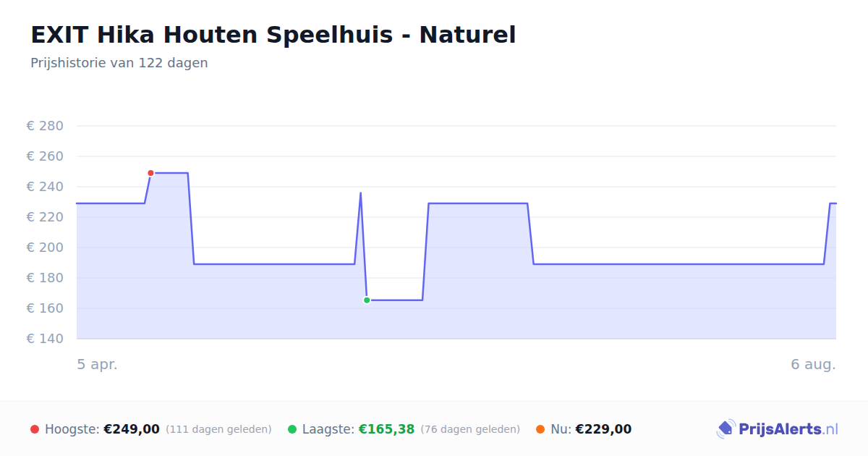
Task: Click the 111 dagen geleden note
Action: click(218, 429)
